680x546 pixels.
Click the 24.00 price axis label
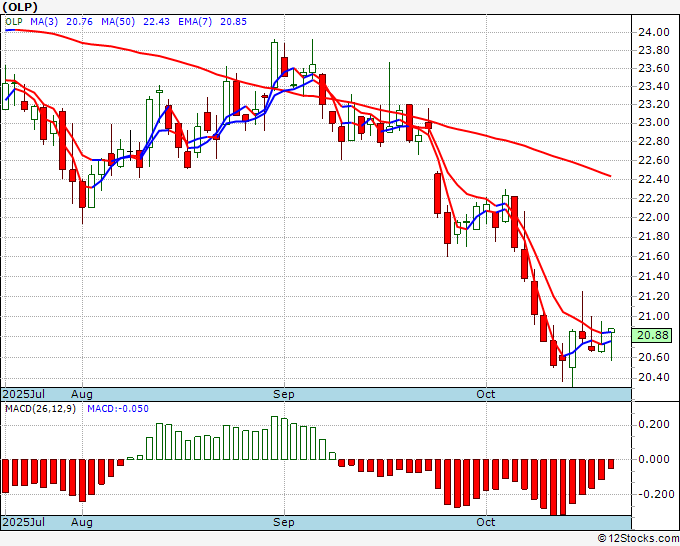pos(654,32)
